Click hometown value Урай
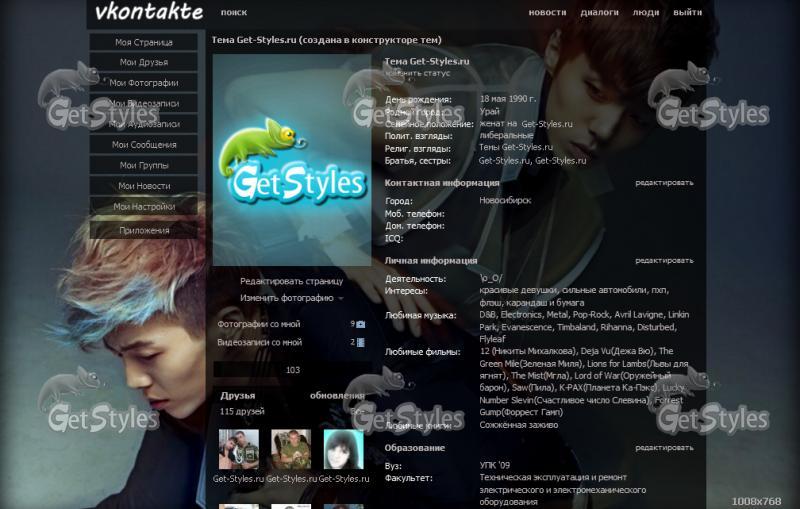The height and width of the screenshot is (509, 800). click(x=490, y=111)
